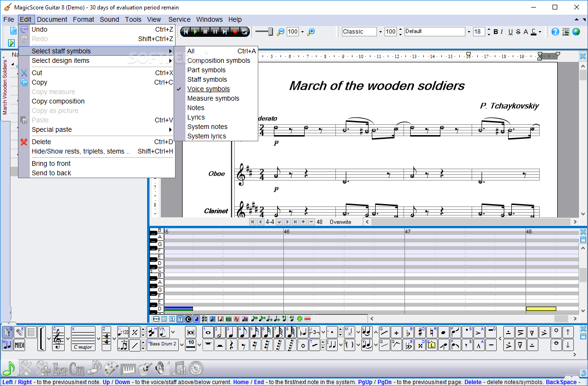Open the speaker volume tool tab
The image size is (588, 386).
pyautogui.click(x=162, y=368)
